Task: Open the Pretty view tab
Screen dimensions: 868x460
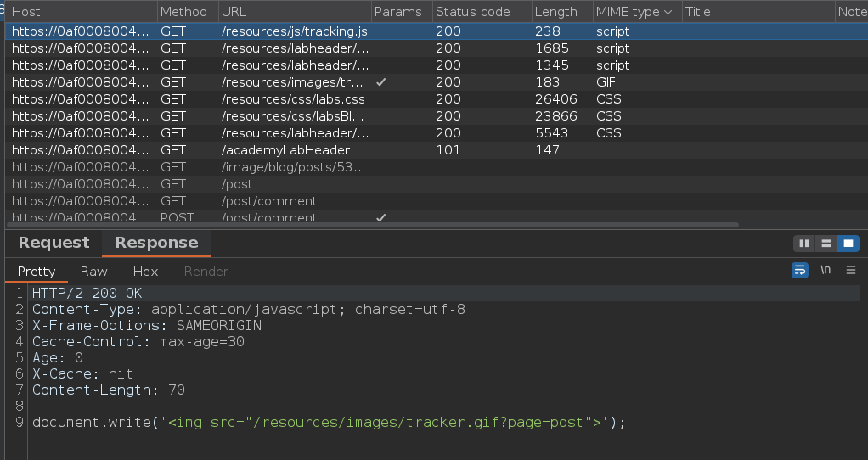Action: [x=37, y=272]
